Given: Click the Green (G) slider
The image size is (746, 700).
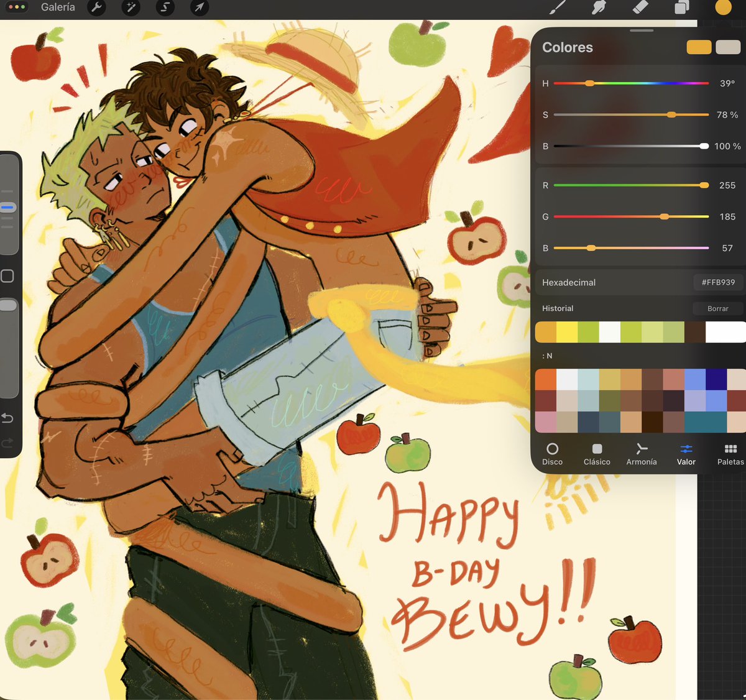Looking at the screenshot, I should pyautogui.click(x=631, y=216).
